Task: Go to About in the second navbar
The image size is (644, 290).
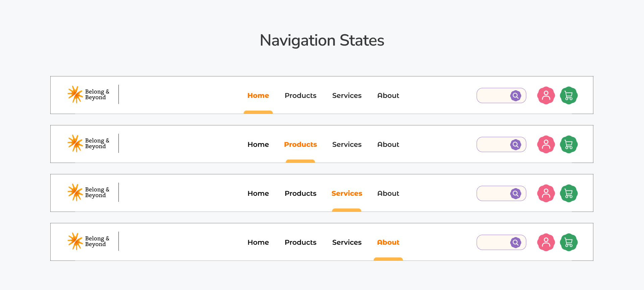Action: (388, 144)
